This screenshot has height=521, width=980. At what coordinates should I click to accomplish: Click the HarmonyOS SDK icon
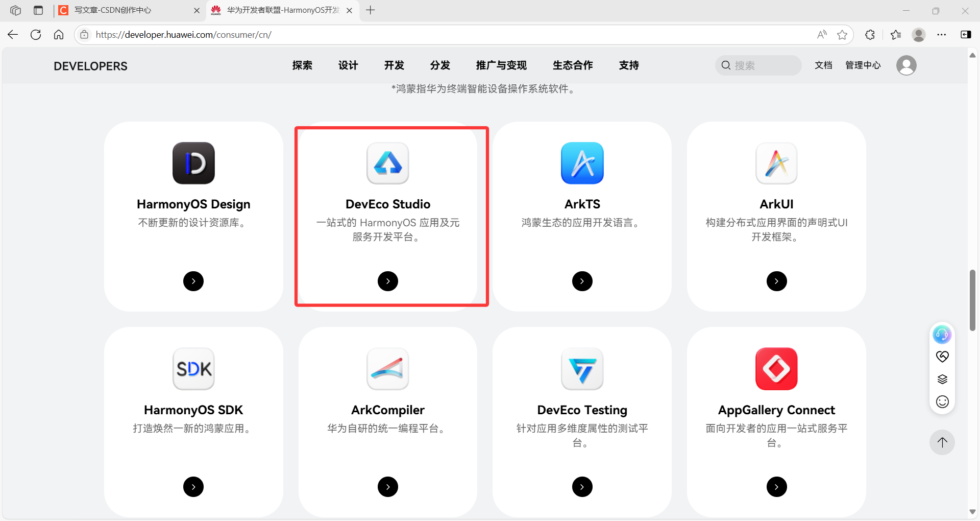click(x=193, y=369)
